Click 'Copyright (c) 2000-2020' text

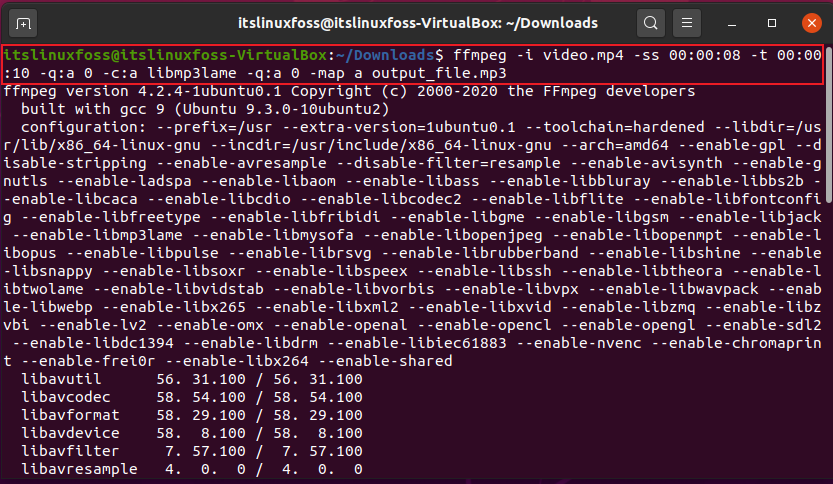[x=394, y=91]
